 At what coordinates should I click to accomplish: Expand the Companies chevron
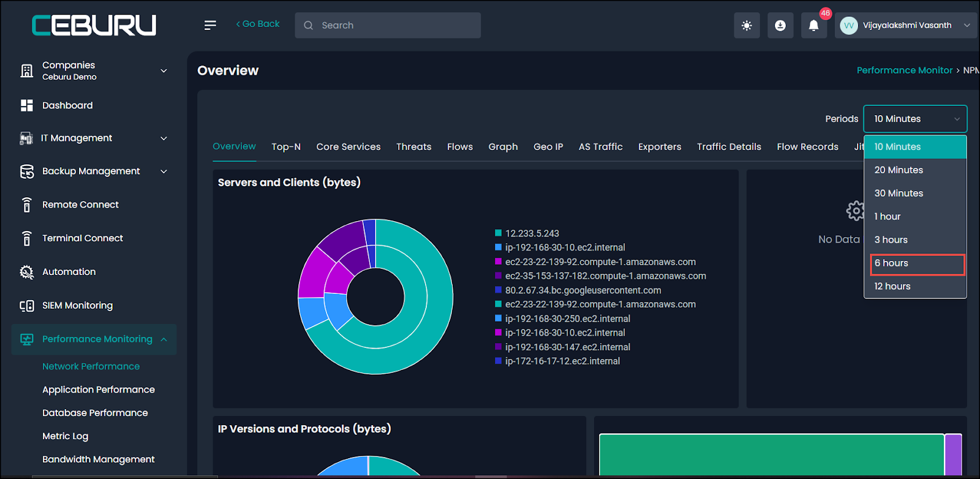(x=164, y=71)
